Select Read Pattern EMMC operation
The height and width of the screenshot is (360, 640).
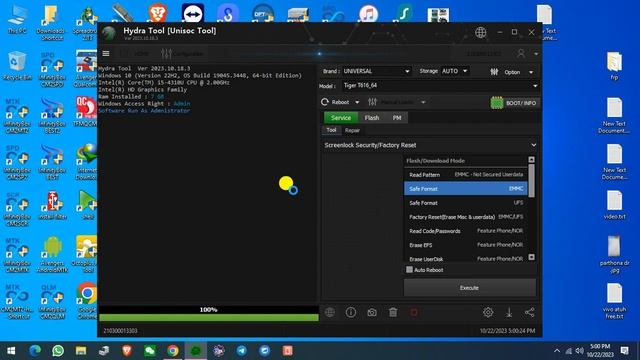click(x=466, y=175)
